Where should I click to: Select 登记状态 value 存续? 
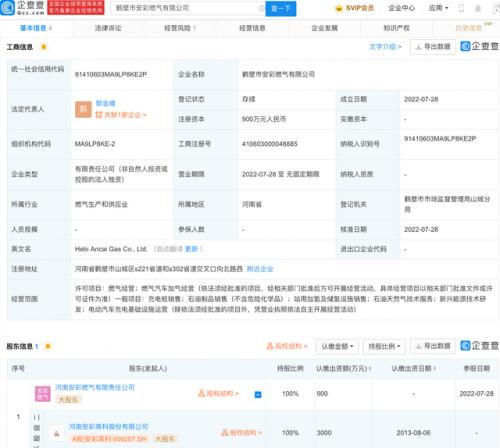point(249,99)
